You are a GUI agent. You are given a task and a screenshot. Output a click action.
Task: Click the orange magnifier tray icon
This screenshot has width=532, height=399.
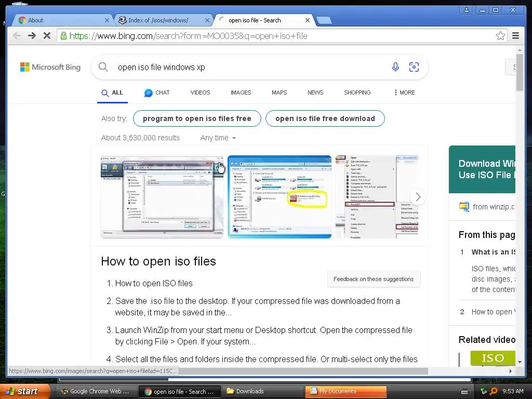click(494, 391)
